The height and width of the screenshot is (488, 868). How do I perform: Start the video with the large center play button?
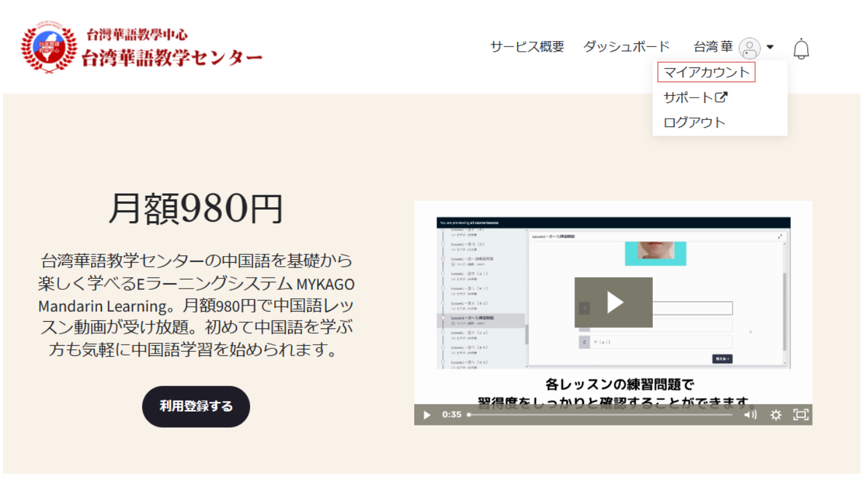pyautogui.click(x=613, y=302)
